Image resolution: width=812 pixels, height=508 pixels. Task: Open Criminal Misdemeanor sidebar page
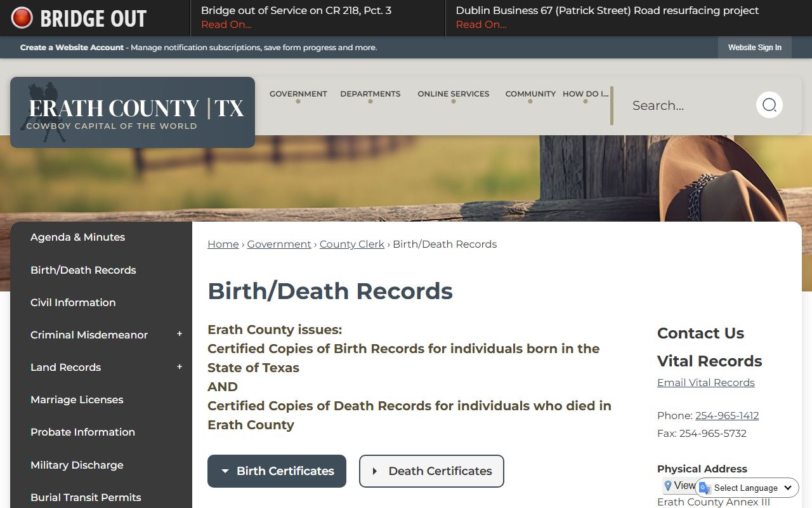pyautogui.click(x=89, y=335)
